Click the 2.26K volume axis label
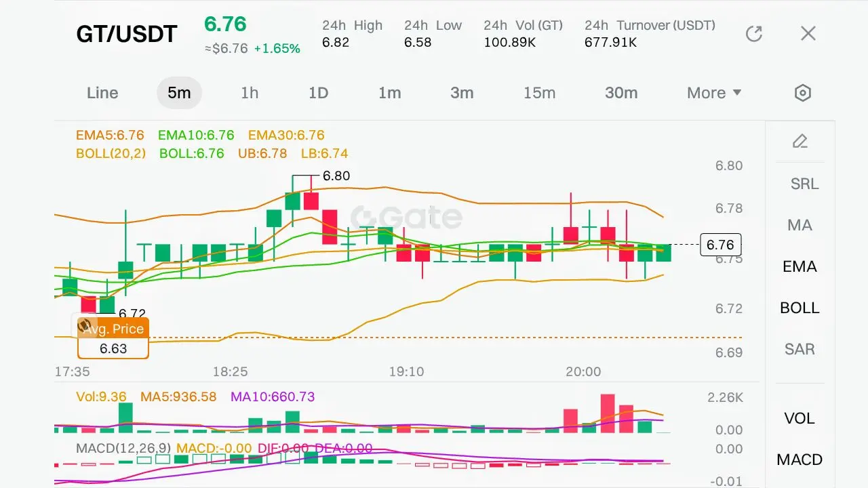 (726, 397)
